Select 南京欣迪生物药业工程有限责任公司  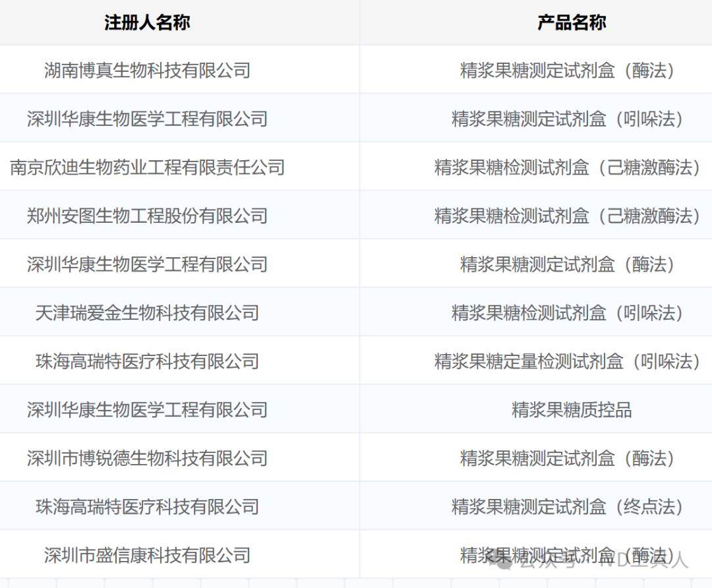click(x=146, y=167)
